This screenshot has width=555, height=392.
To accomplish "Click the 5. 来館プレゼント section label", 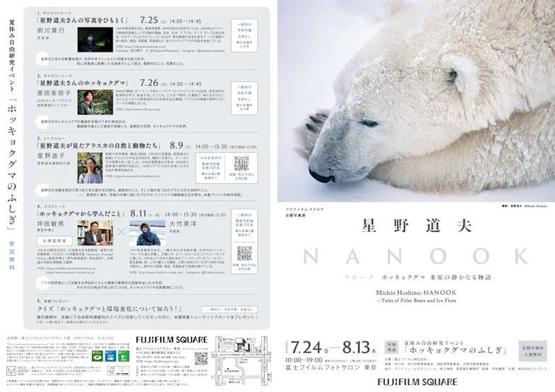I will [53, 301].
